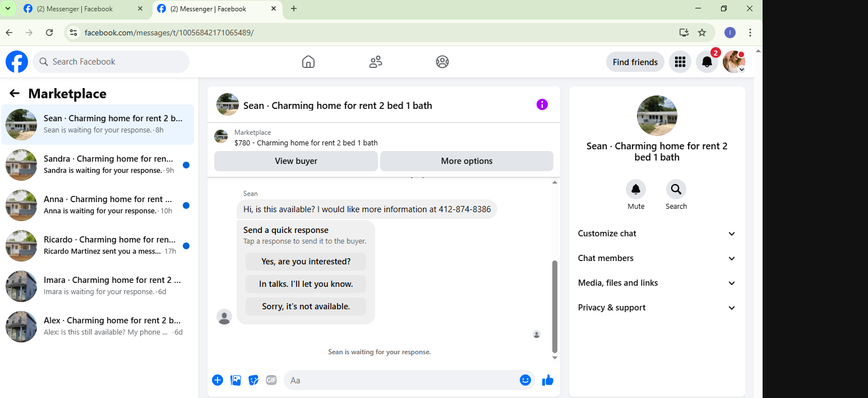This screenshot has width=868, height=398.
Task: Expand the Customize chat section
Action: tap(657, 234)
